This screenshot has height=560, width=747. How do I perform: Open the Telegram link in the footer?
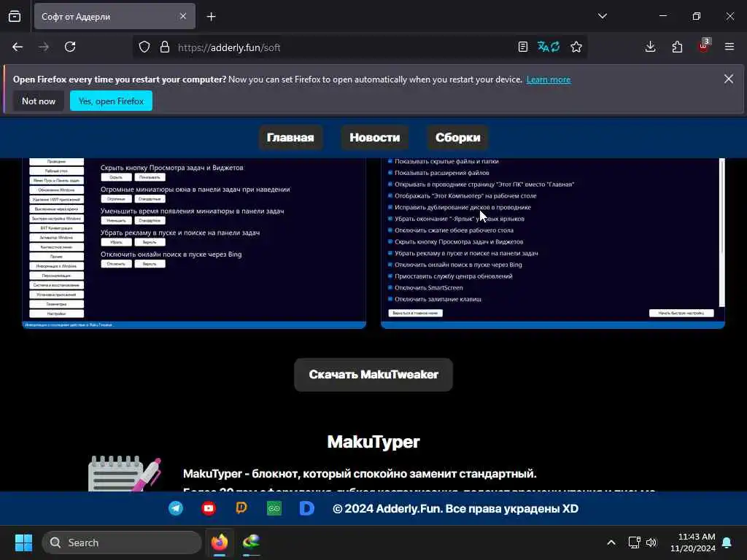pos(176,508)
